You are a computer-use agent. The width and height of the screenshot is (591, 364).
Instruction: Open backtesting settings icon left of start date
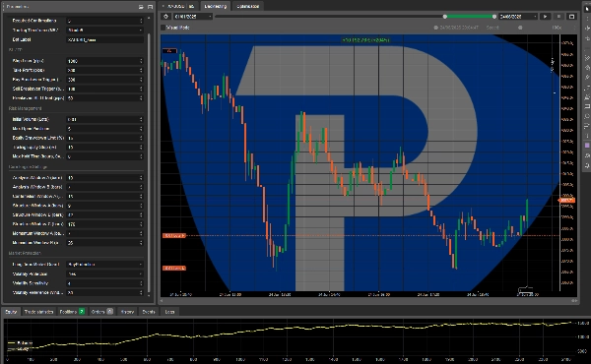pos(165,17)
